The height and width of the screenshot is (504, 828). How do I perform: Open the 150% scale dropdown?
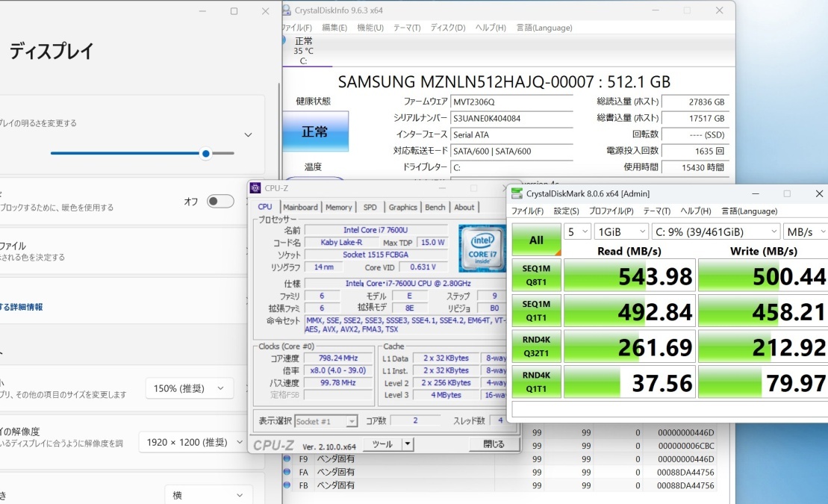188,389
